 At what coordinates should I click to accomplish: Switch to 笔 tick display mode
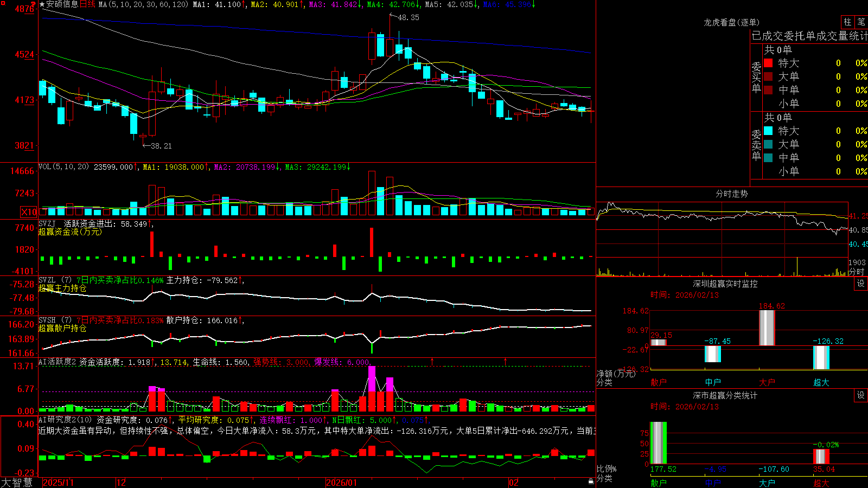click(861, 22)
